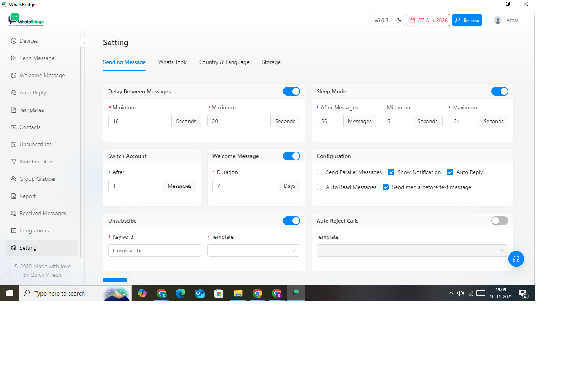The image size is (588, 392).
Task: Open the Afzal user profile menu
Action: [506, 20]
